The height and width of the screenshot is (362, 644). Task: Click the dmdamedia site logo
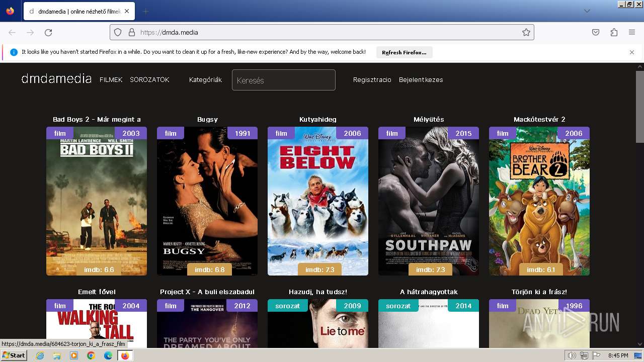tap(56, 79)
